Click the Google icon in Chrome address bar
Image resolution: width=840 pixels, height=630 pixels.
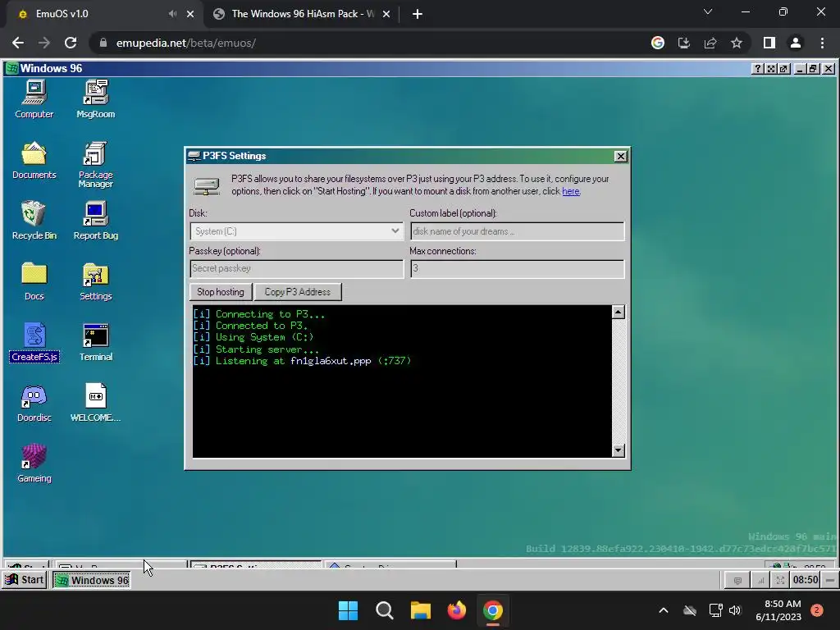point(658,43)
